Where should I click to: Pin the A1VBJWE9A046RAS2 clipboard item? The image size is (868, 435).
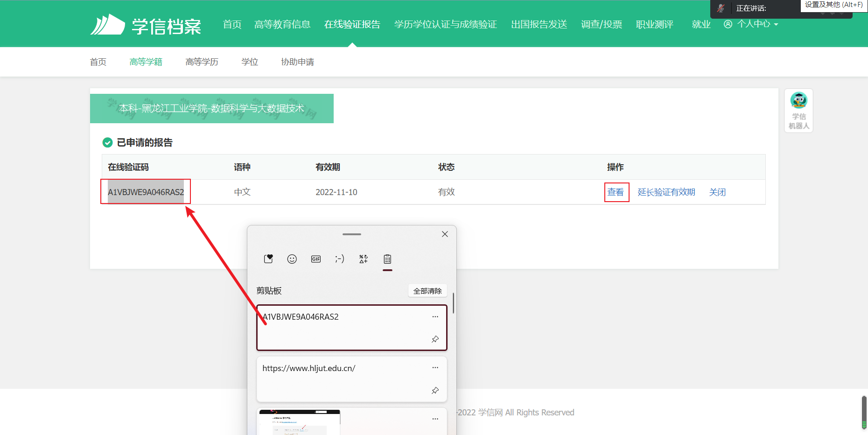coord(435,339)
